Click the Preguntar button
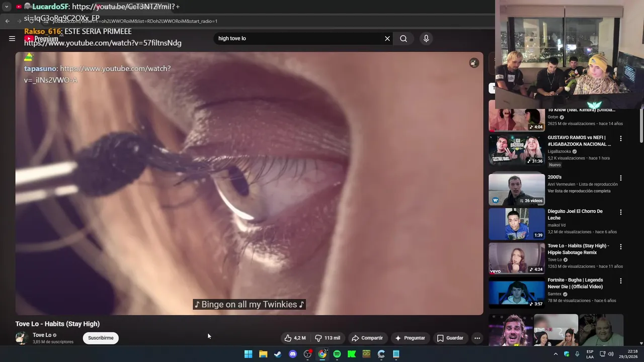Image resolution: width=644 pixels, height=362 pixels. tap(410, 338)
